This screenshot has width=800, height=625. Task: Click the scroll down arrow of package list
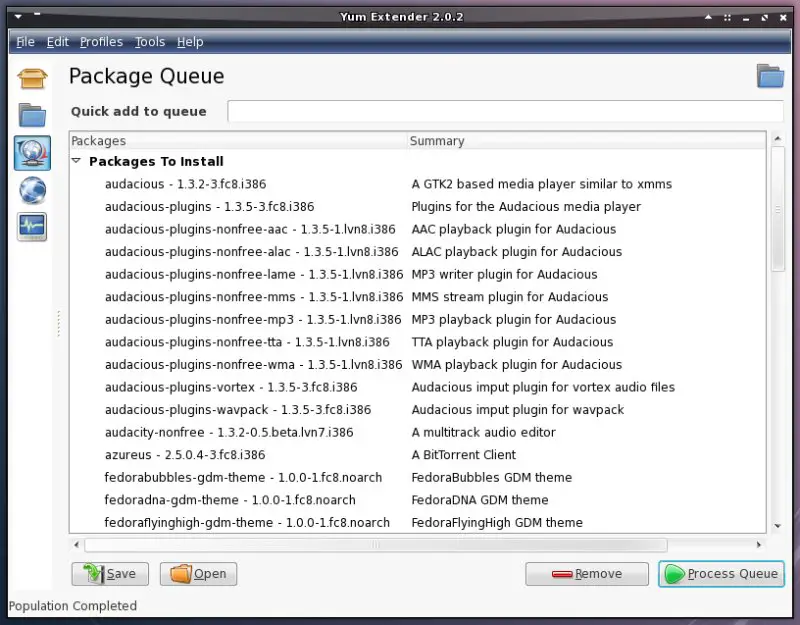(x=778, y=526)
